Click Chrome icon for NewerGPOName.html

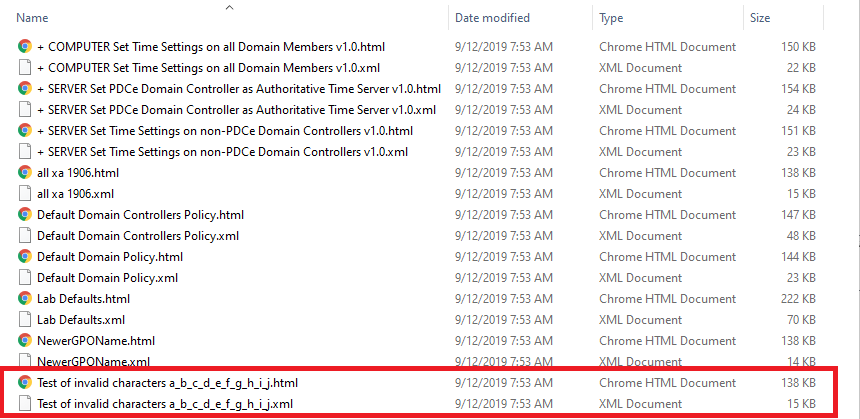(24, 341)
